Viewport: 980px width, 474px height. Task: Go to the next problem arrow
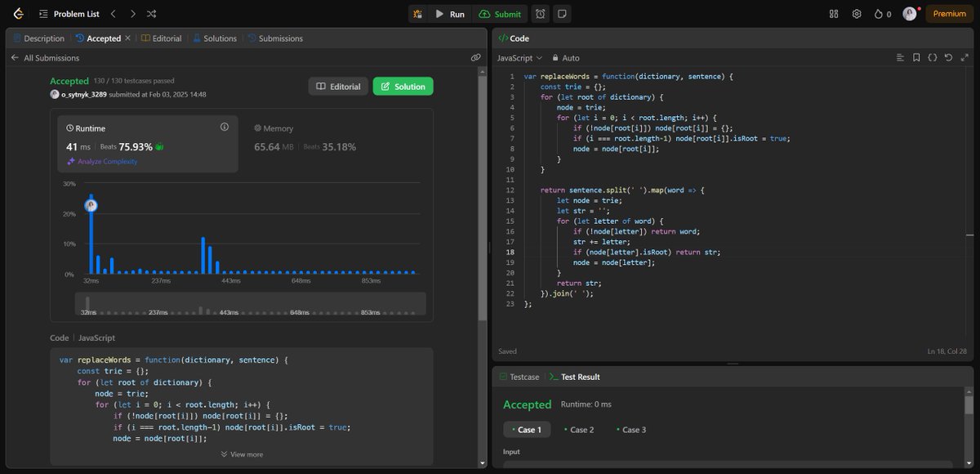pyautogui.click(x=132, y=14)
